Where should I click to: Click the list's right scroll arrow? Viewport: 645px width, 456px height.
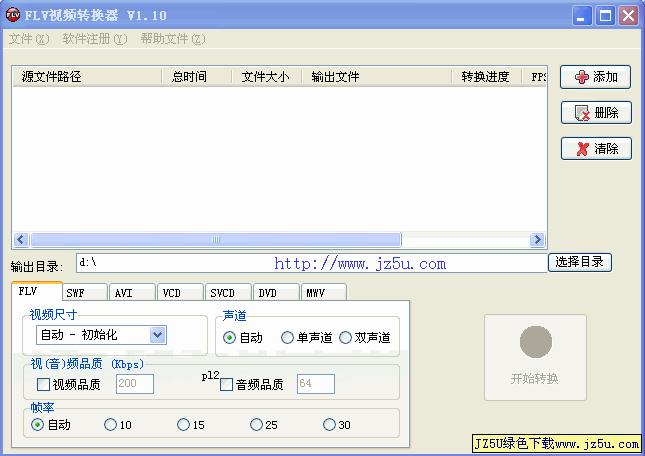click(537, 239)
